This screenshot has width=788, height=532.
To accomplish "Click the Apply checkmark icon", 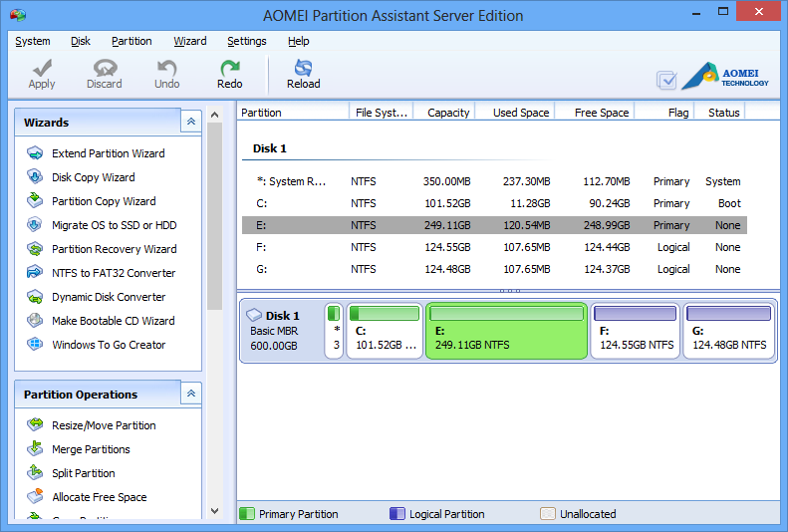I will pyautogui.click(x=42, y=68).
